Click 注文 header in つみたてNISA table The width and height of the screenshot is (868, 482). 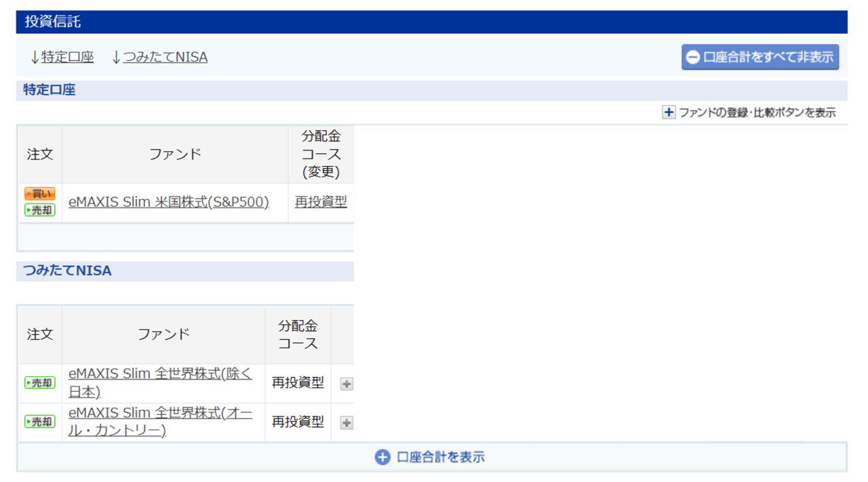[x=40, y=335]
